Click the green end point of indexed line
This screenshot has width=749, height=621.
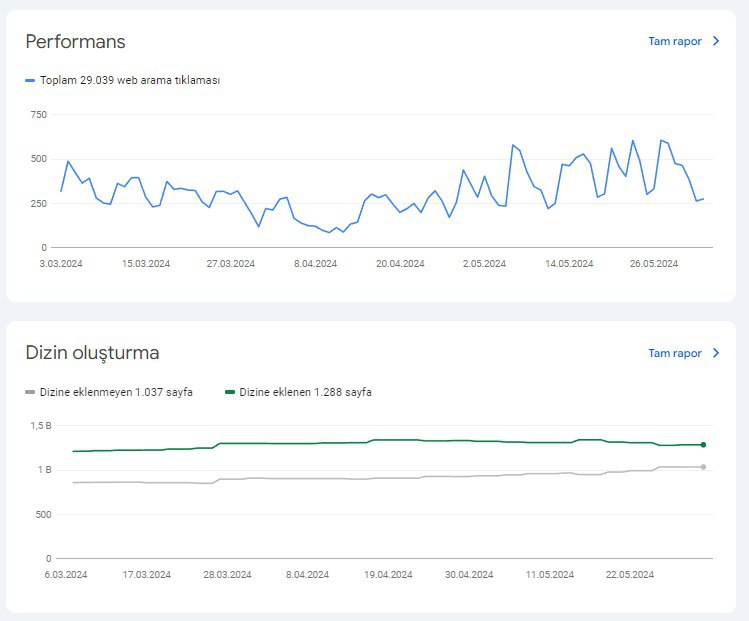point(703,445)
